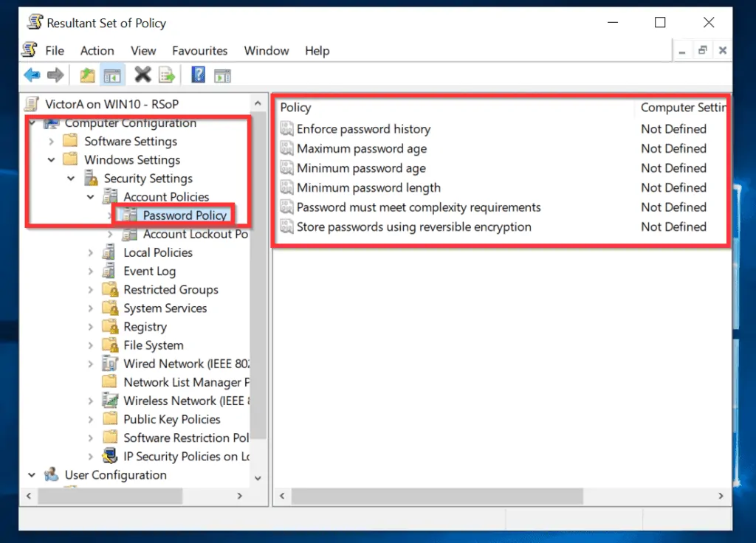Open the Help menu
The width and height of the screenshot is (756, 543).
[x=317, y=51]
